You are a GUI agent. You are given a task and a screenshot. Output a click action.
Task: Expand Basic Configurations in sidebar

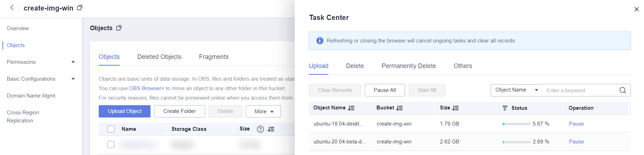73,79
